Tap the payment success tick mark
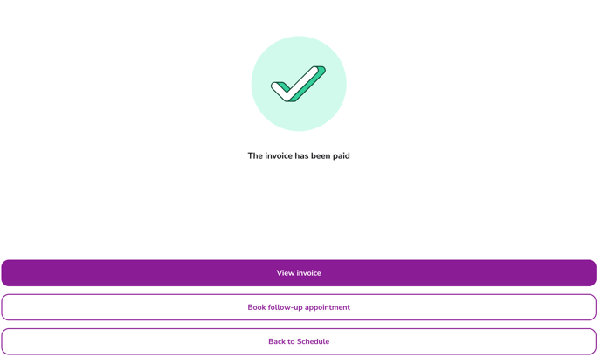Viewport: 601px width, 364px height. 299,84
